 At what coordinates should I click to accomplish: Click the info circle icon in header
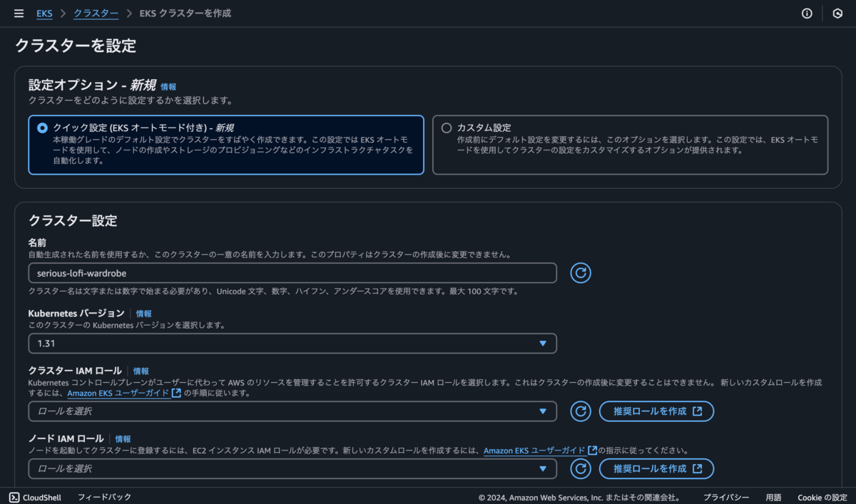[x=807, y=14]
